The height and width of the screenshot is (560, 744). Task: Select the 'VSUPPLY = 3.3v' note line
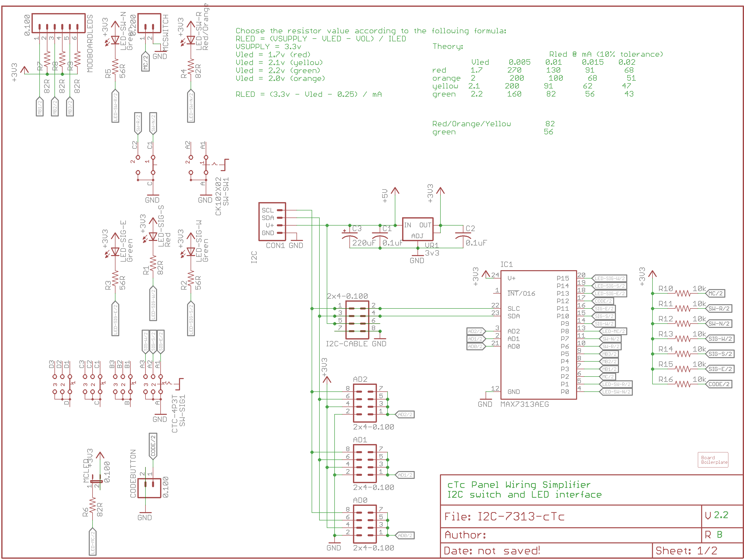269,47
